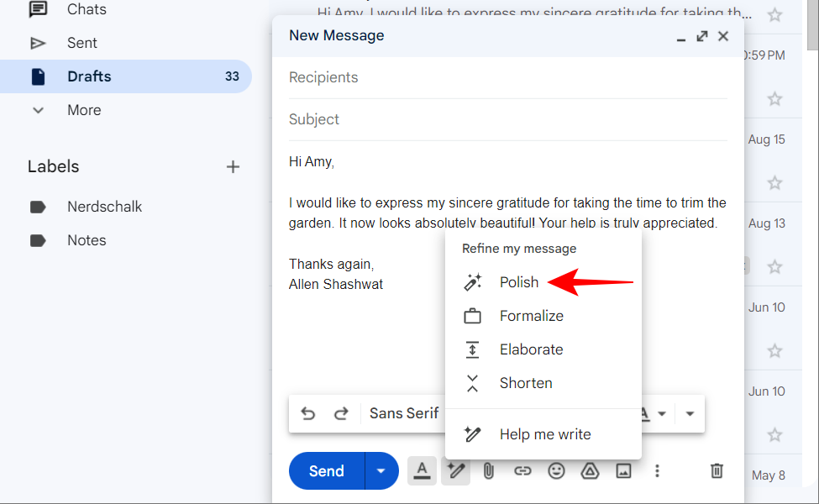The image size is (819, 504).
Task: Star the Jun 10 email
Action: pyautogui.click(x=774, y=350)
